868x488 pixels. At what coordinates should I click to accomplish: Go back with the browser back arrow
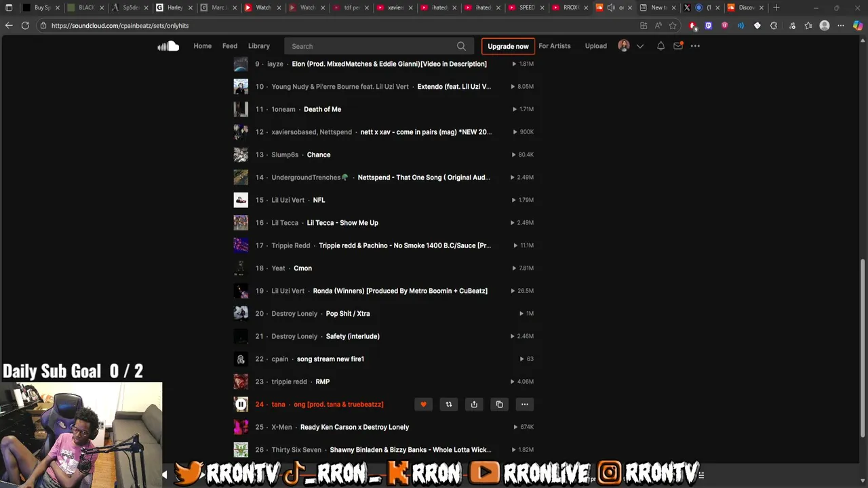(x=9, y=25)
